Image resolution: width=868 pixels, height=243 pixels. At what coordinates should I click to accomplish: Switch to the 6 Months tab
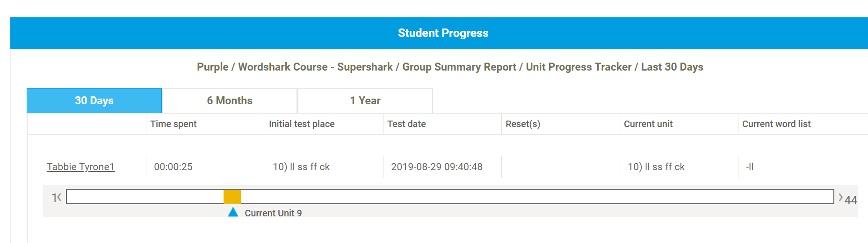(230, 101)
